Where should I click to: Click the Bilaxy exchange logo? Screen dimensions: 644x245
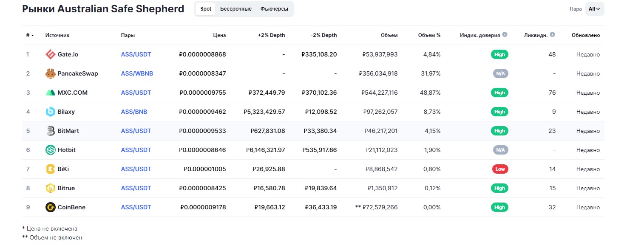coord(51,112)
